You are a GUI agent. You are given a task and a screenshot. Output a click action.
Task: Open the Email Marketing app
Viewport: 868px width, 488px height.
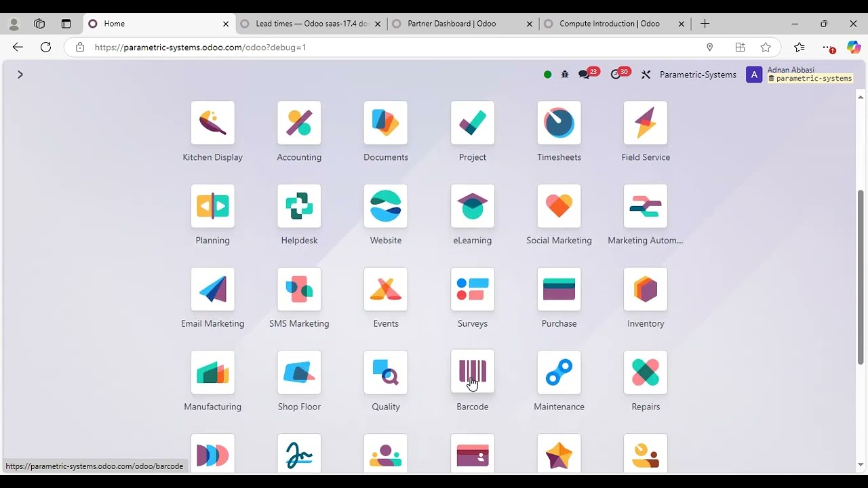(213, 289)
